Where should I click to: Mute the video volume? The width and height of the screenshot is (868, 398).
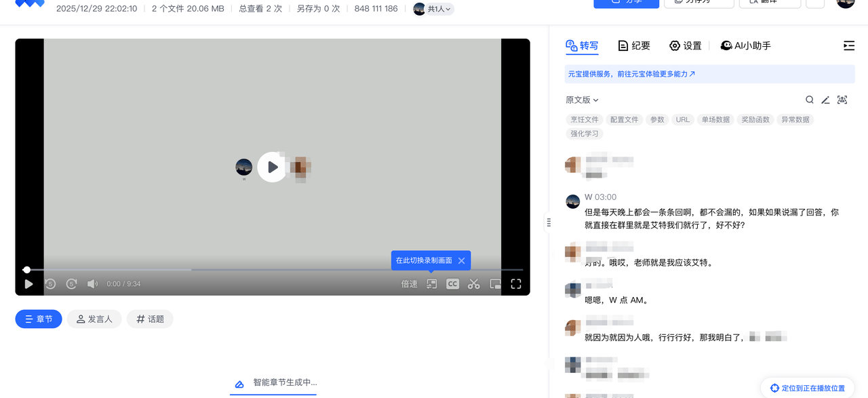point(93,283)
